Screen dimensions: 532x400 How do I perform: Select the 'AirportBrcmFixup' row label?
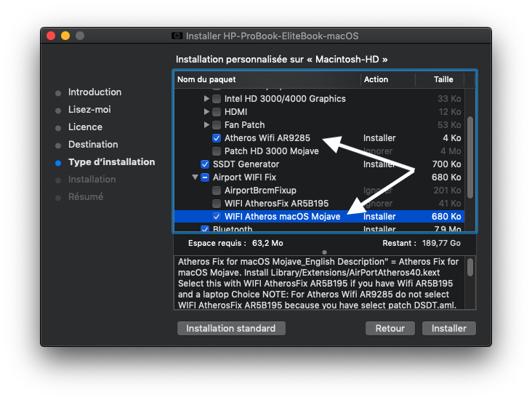261,191
